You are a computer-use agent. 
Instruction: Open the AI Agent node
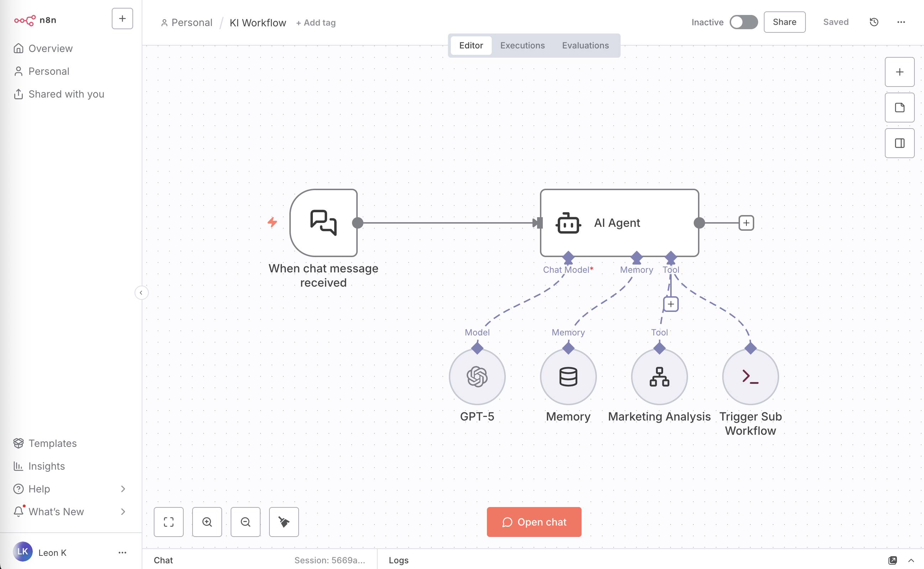pos(618,223)
